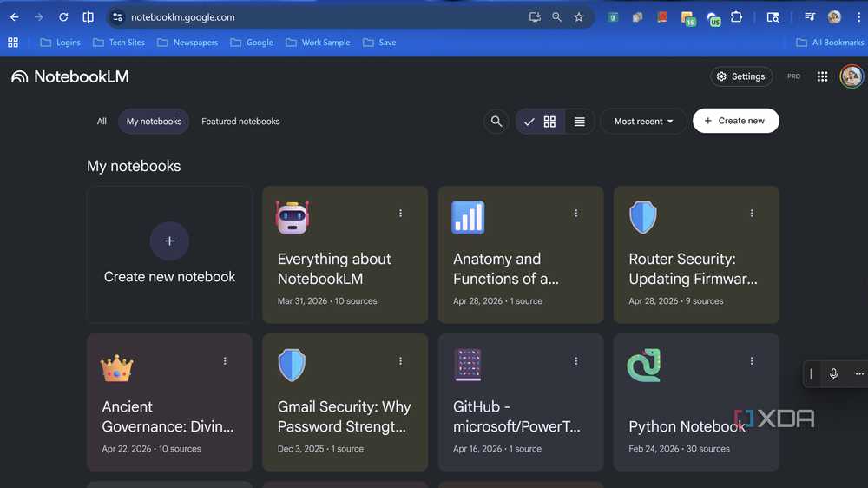
Task: Click the install app icon in address bar
Action: (x=535, y=17)
